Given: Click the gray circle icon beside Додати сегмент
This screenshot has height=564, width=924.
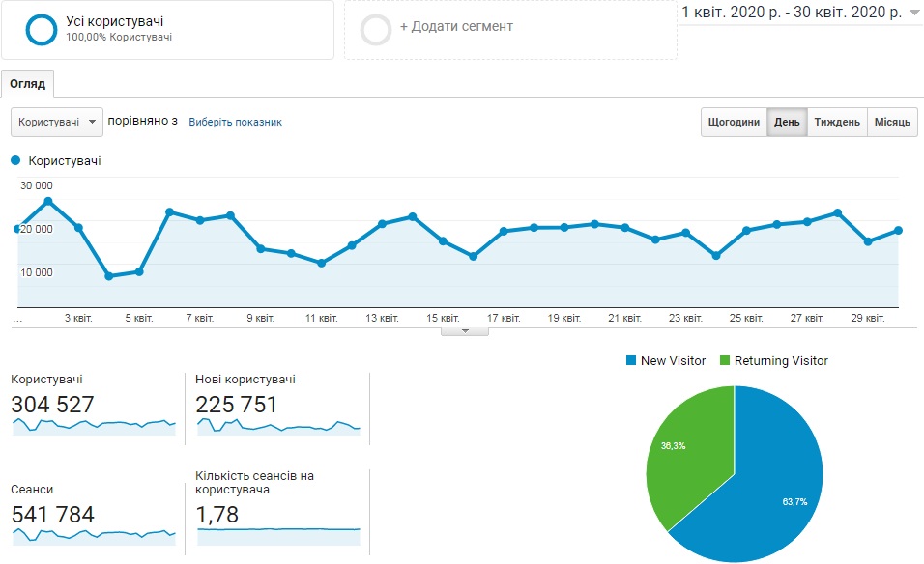Looking at the screenshot, I should (x=375, y=29).
